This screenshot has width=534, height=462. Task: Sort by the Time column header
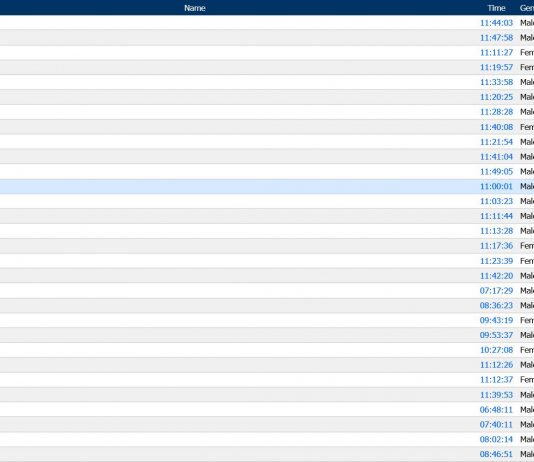[x=496, y=8]
